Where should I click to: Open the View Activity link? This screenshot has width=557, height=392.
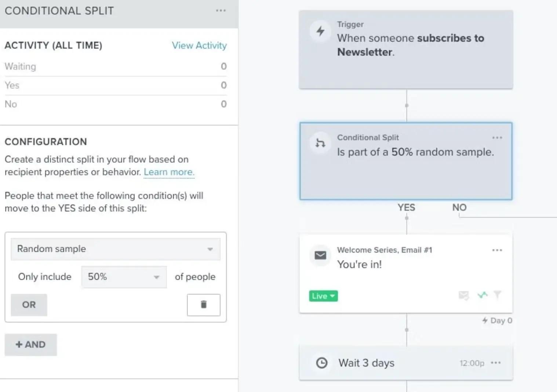pyautogui.click(x=199, y=46)
